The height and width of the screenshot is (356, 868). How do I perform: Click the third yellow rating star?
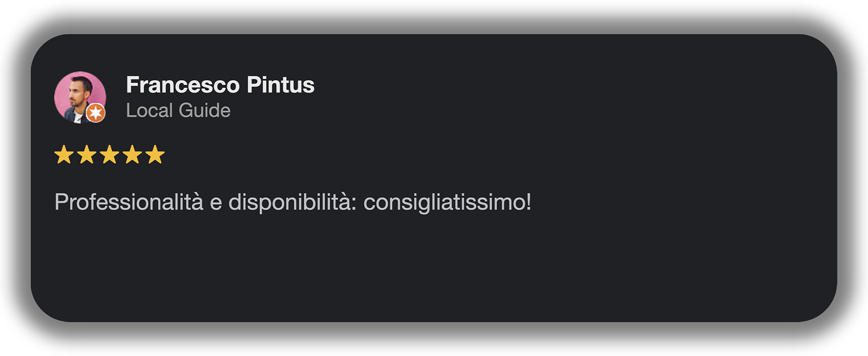point(109,155)
